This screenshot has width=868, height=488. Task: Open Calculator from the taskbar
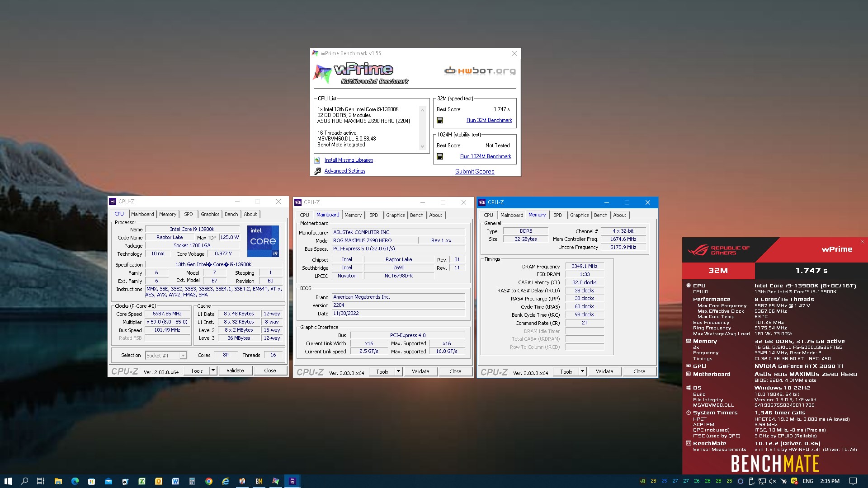point(192,481)
